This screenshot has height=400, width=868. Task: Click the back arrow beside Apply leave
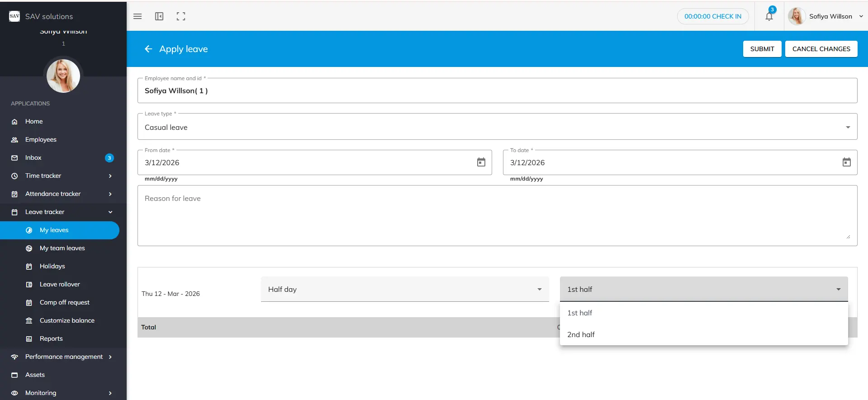[148, 49]
